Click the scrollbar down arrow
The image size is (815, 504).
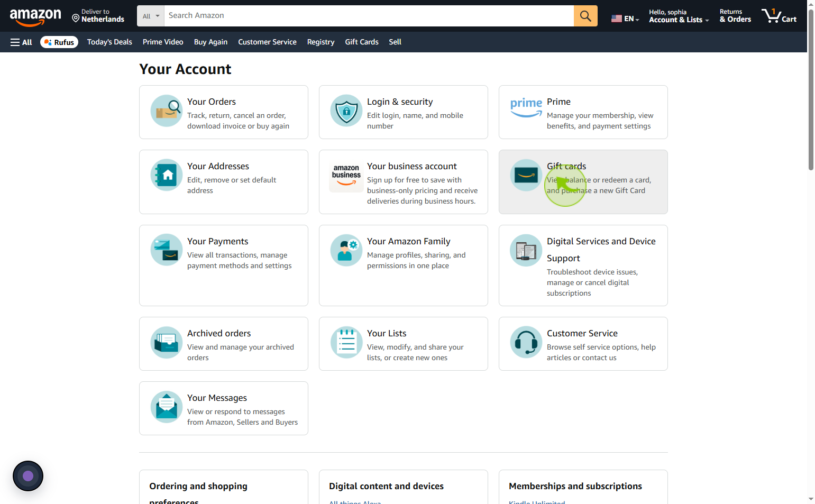pyautogui.click(x=811, y=499)
